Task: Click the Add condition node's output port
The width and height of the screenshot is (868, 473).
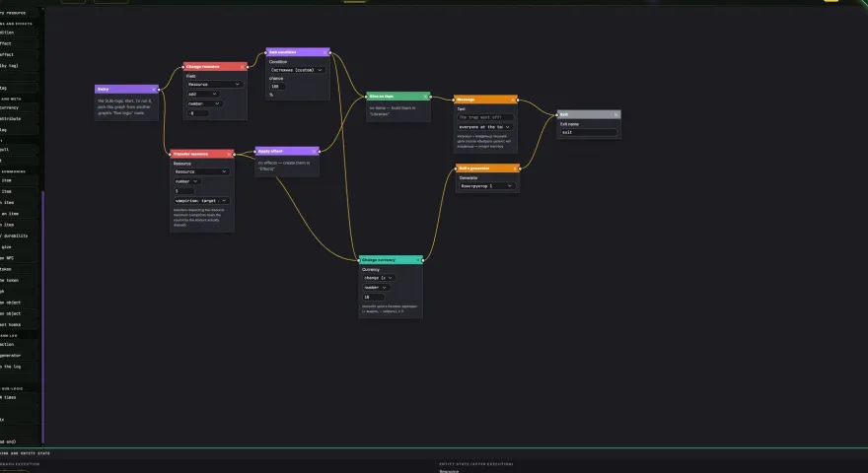Action: click(x=329, y=52)
